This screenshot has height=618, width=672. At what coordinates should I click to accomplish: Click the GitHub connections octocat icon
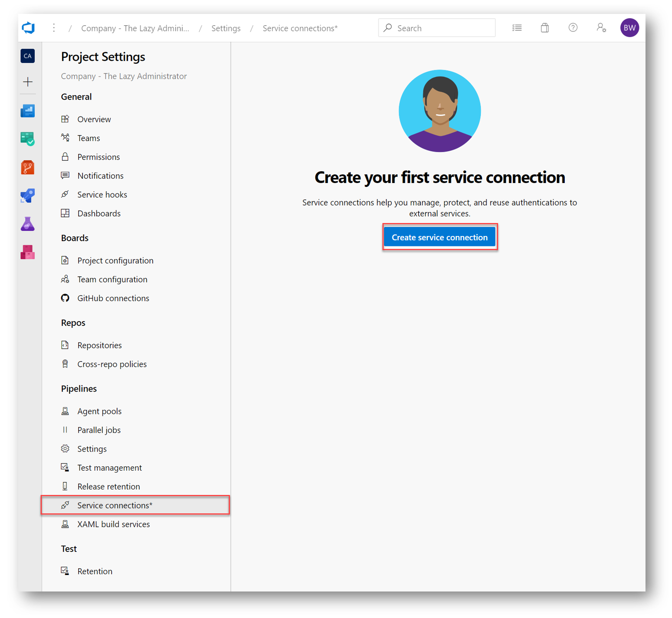tap(65, 298)
